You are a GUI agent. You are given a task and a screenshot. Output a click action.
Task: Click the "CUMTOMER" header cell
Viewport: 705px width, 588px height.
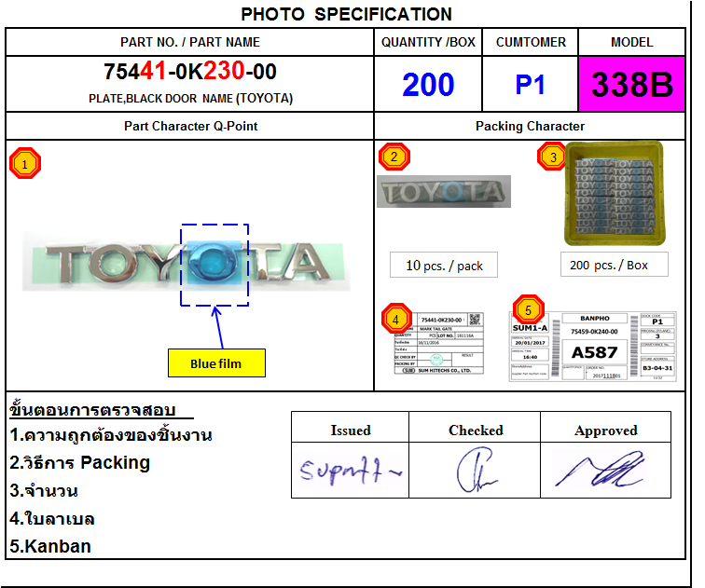click(x=531, y=42)
